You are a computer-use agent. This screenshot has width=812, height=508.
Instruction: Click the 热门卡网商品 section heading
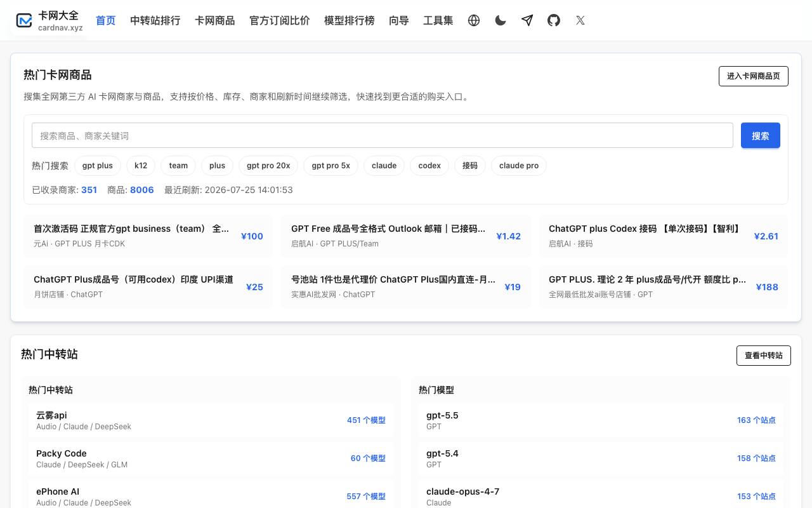58,75
